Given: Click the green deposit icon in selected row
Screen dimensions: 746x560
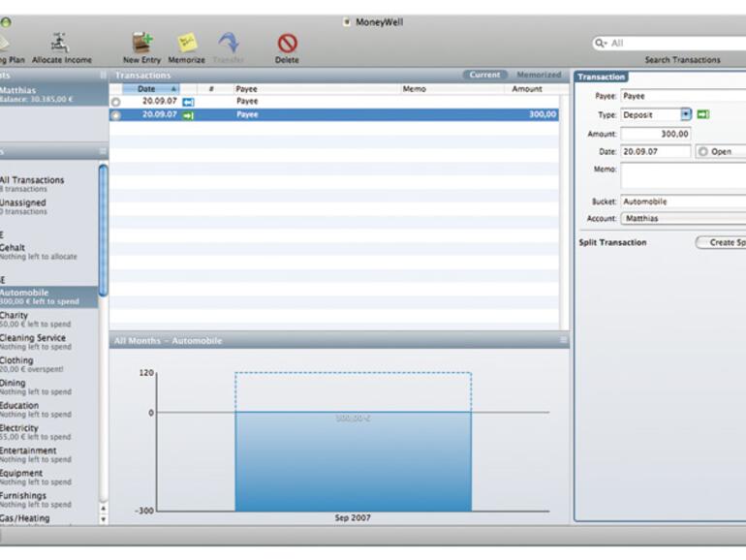Looking at the screenshot, I should 188,114.
